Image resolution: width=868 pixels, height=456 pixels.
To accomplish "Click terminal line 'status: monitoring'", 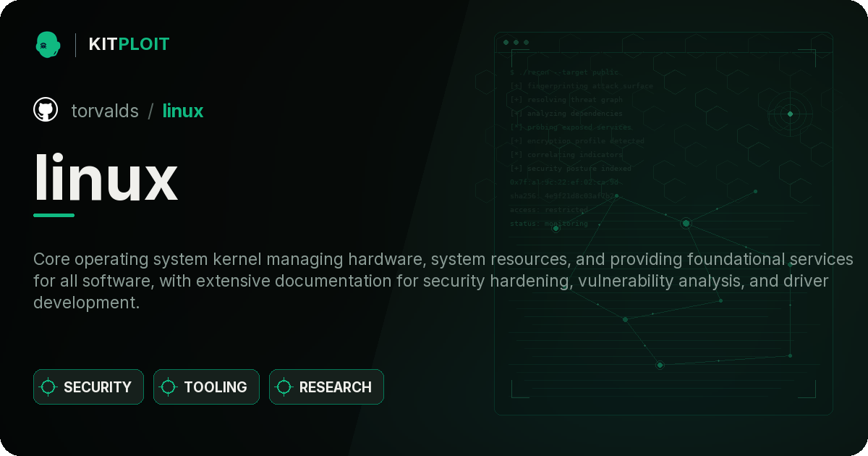I will (549, 224).
